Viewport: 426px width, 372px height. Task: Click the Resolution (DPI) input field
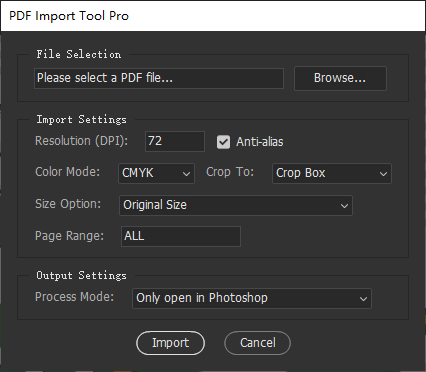pos(175,141)
